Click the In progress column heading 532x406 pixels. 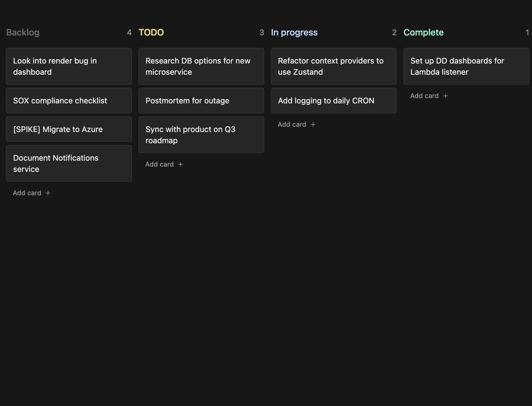(294, 32)
